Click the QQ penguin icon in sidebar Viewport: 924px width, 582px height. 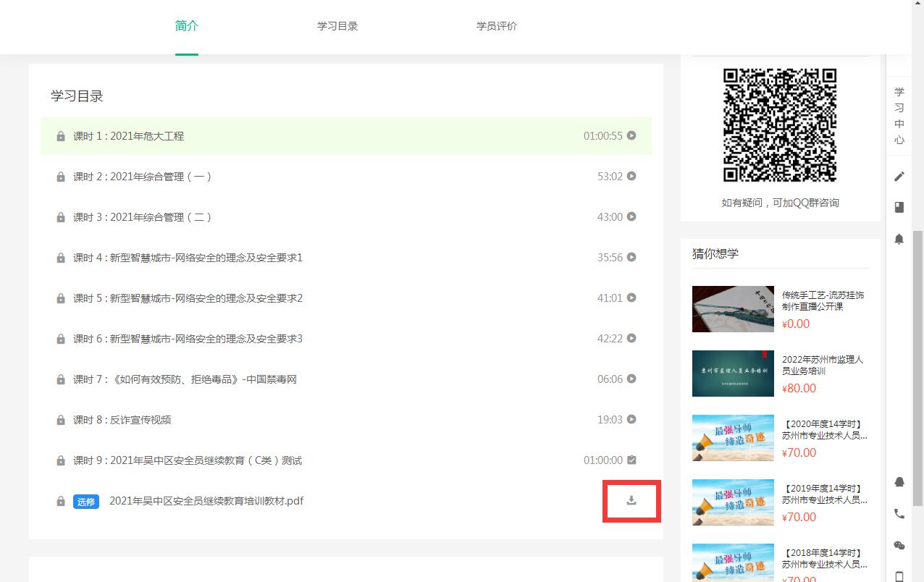899,482
